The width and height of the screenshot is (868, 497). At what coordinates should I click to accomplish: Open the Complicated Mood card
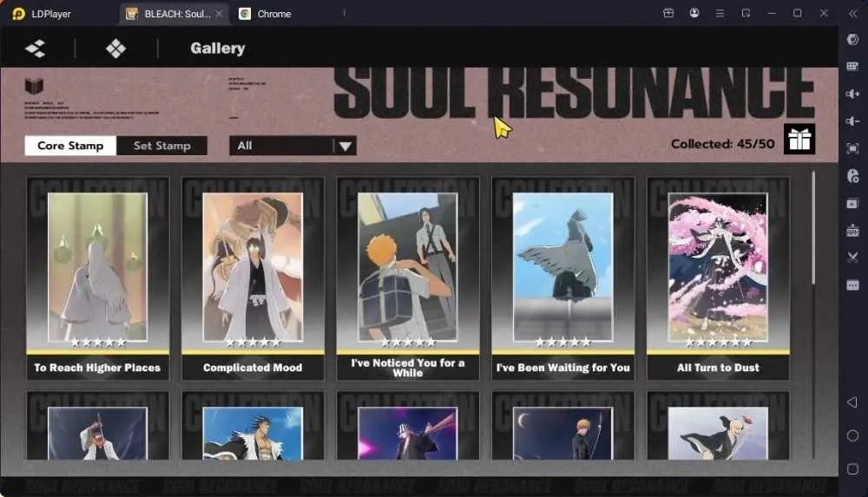pos(253,278)
